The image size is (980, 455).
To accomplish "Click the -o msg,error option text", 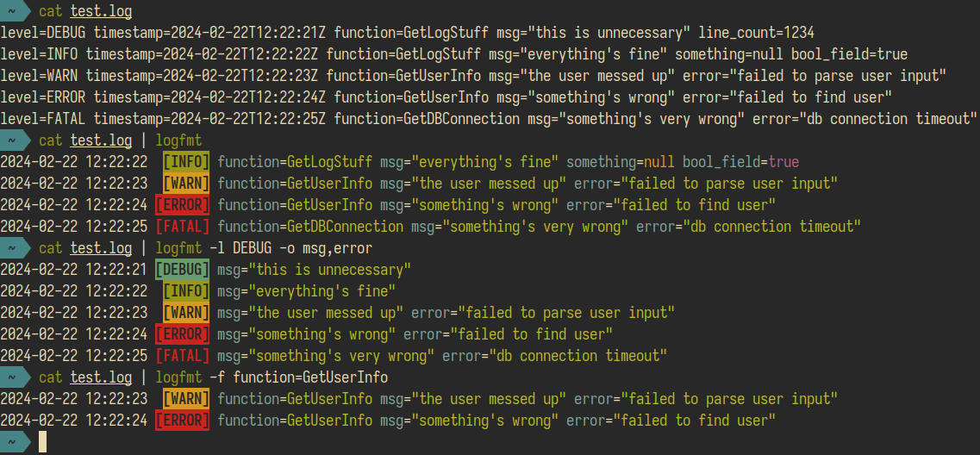I will click(326, 249).
